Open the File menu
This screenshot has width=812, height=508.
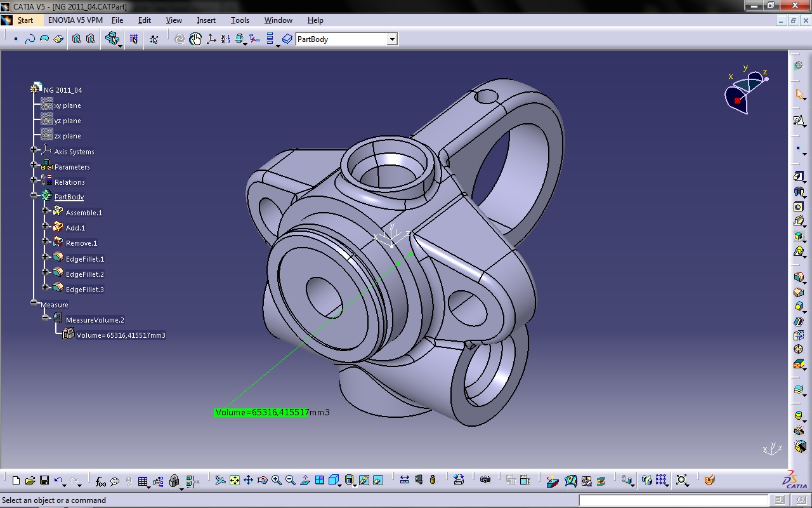pyautogui.click(x=117, y=20)
